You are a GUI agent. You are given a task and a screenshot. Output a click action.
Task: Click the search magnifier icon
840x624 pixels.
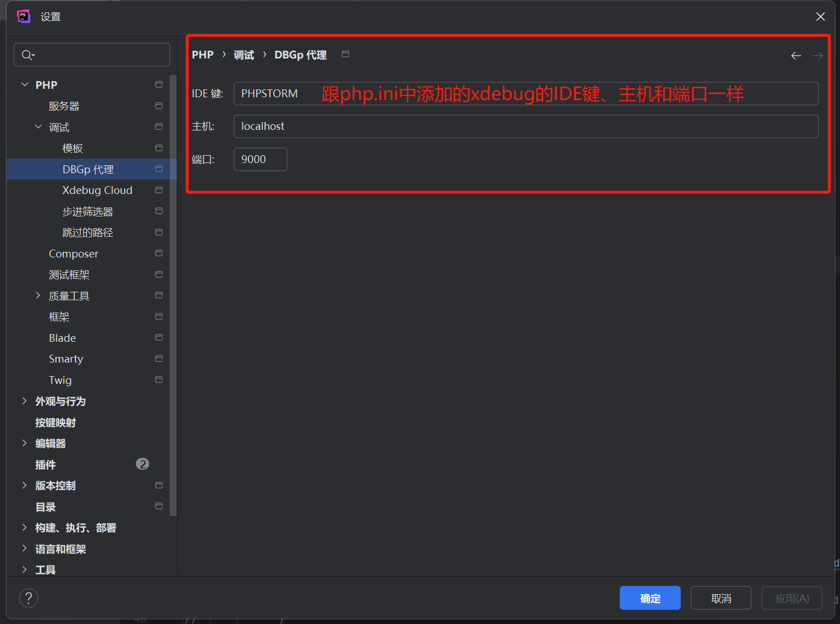28,55
